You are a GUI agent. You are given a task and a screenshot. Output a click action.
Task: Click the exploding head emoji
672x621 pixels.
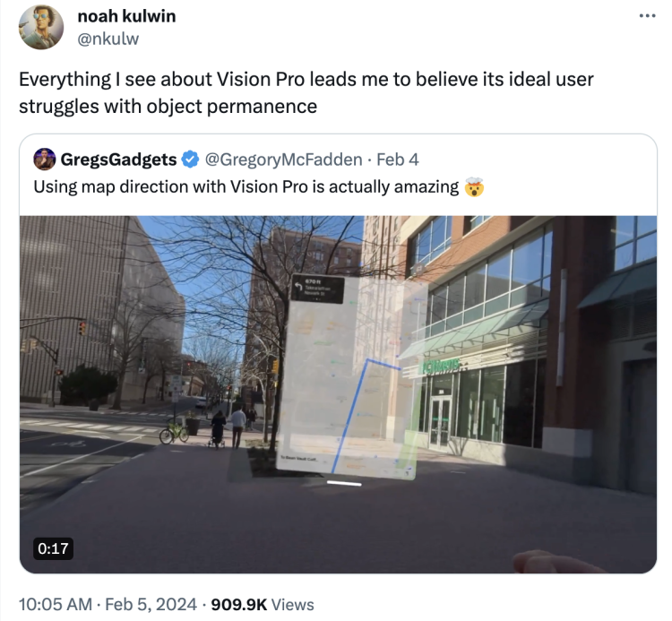474,187
